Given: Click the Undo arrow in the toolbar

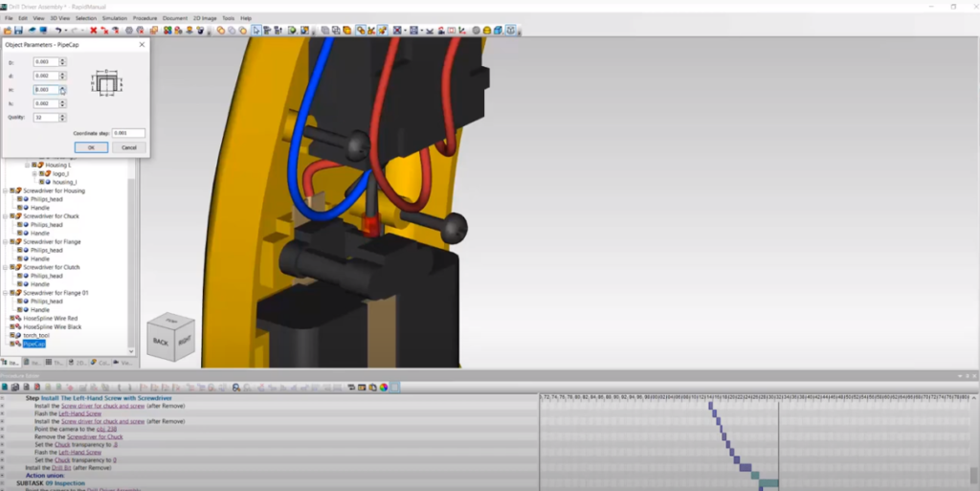Looking at the screenshot, I should [58, 31].
